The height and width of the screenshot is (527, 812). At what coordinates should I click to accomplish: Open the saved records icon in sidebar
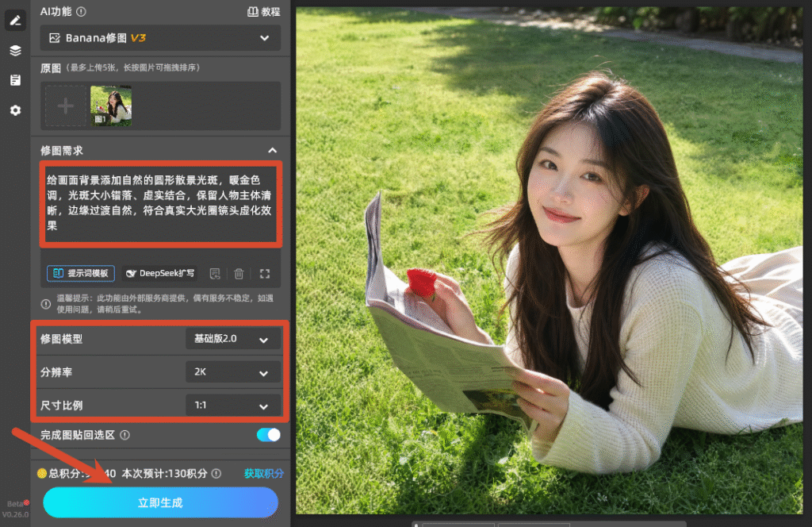click(x=15, y=80)
